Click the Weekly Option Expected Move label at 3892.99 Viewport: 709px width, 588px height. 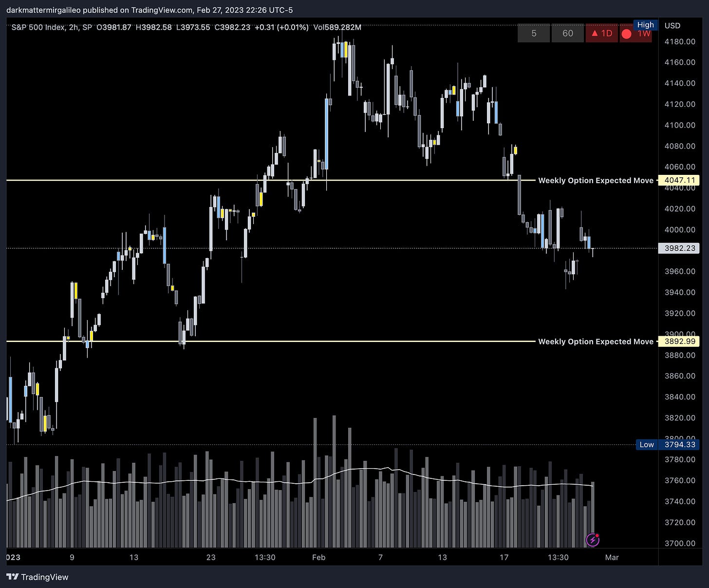pyautogui.click(x=596, y=341)
